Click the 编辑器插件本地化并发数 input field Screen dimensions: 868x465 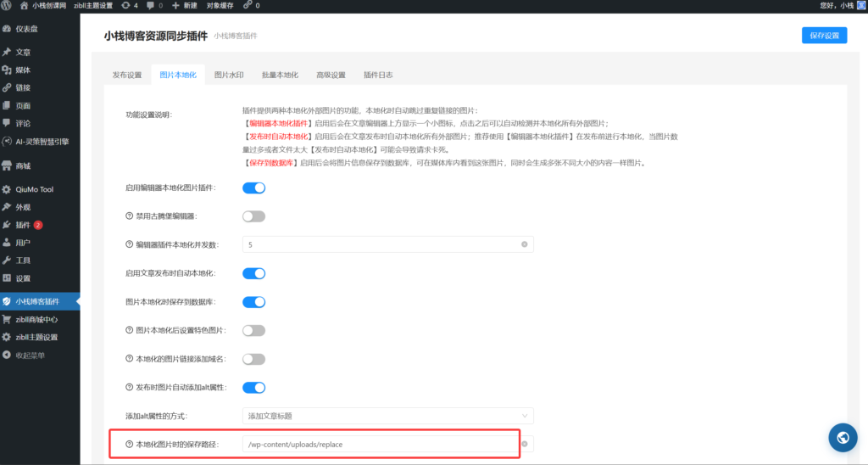pos(388,244)
